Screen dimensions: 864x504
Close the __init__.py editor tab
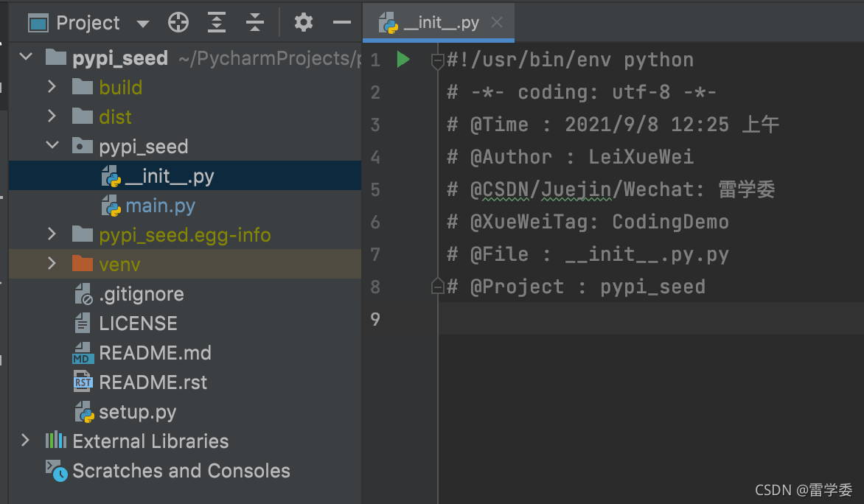tap(497, 22)
